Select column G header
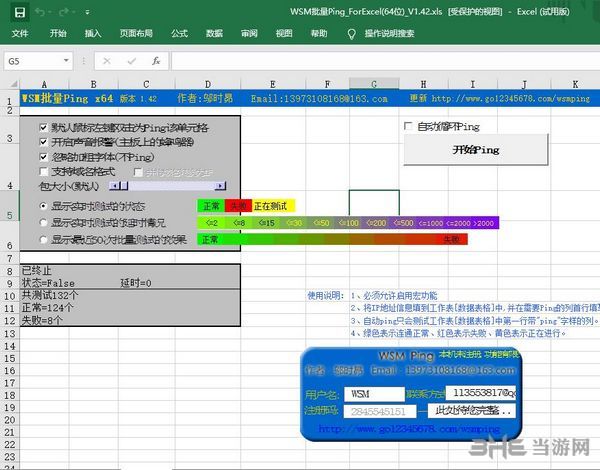Image resolution: width=600 pixels, height=470 pixels. pyautogui.click(x=374, y=84)
